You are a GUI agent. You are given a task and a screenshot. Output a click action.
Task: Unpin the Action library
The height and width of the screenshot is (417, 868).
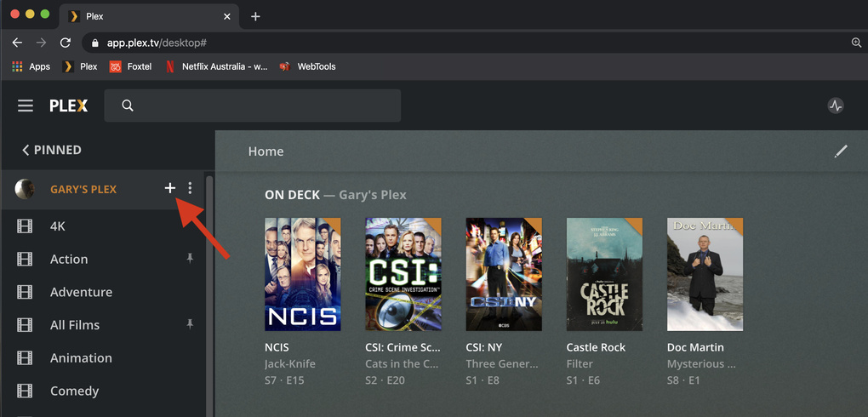point(190,258)
